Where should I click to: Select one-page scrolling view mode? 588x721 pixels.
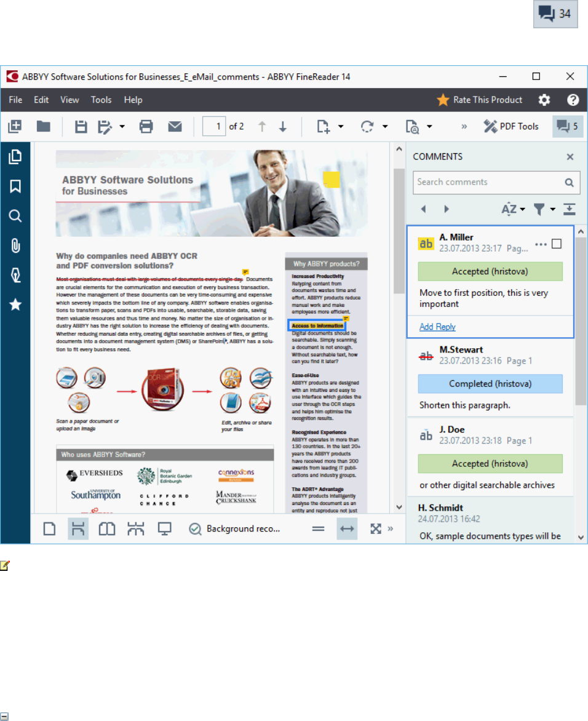(x=78, y=529)
